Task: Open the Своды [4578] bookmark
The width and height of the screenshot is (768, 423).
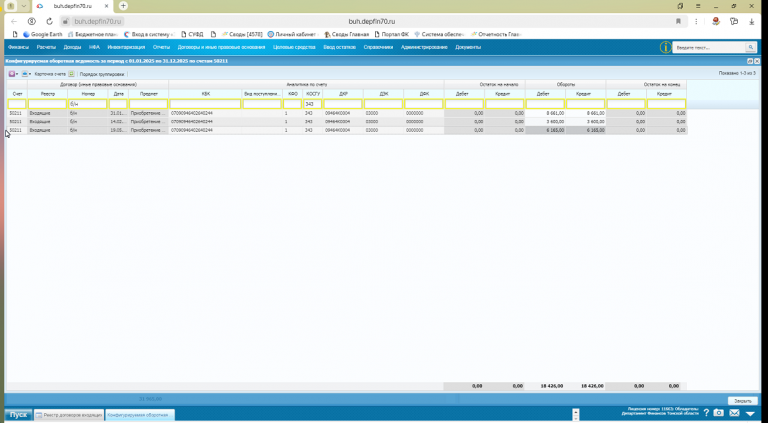Action: pos(242,34)
